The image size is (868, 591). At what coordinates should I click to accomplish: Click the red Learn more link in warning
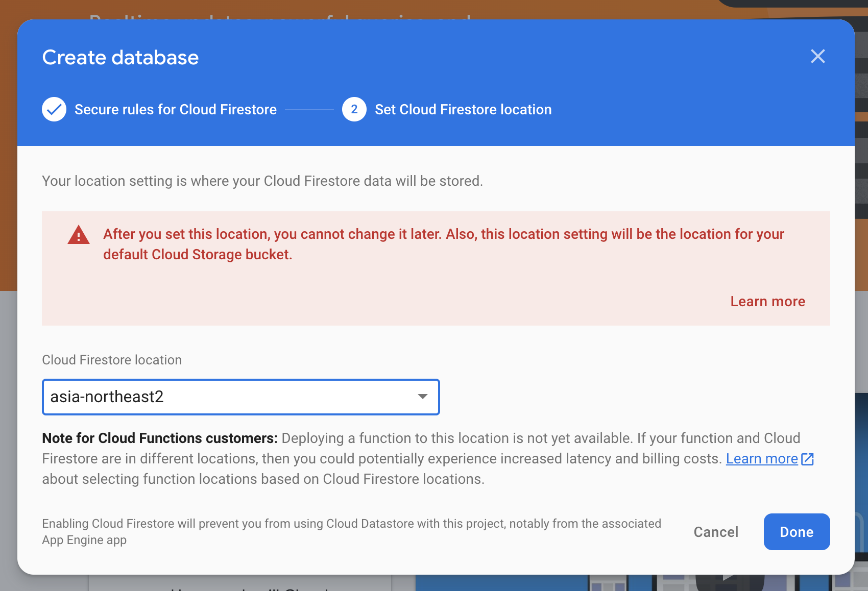[x=767, y=302]
